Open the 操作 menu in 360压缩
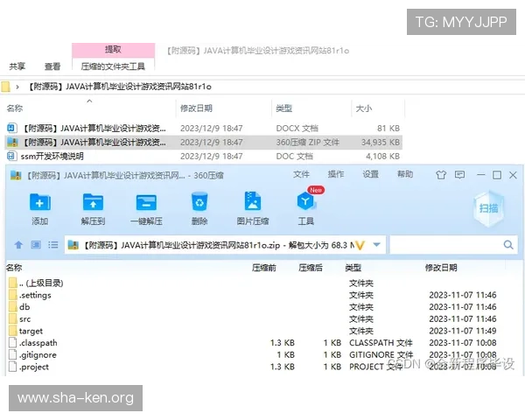The width and height of the screenshot is (525, 420). pos(336,174)
